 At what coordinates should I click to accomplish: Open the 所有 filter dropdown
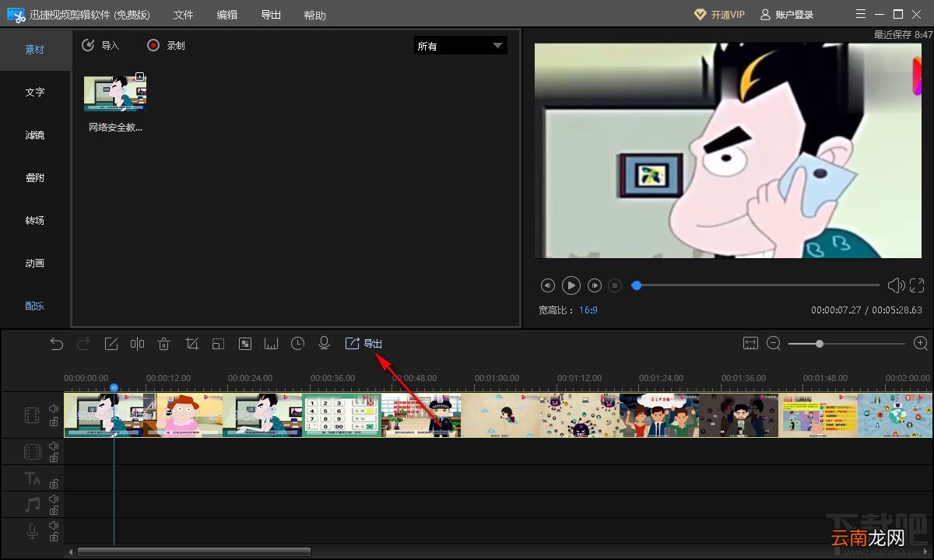tap(460, 46)
